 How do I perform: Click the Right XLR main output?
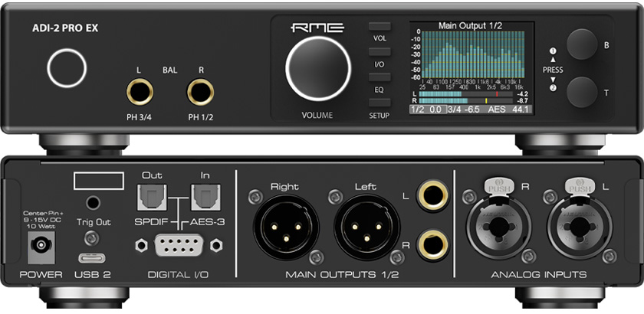click(286, 227)
